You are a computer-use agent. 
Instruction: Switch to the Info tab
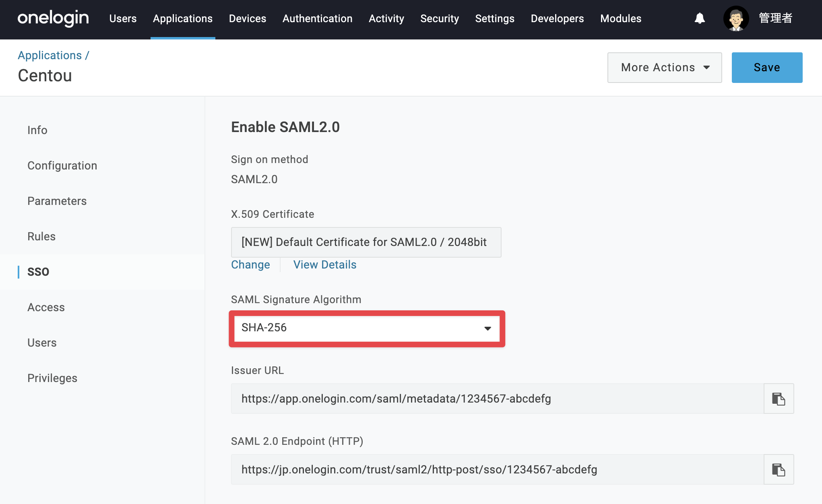coord(37,130)
